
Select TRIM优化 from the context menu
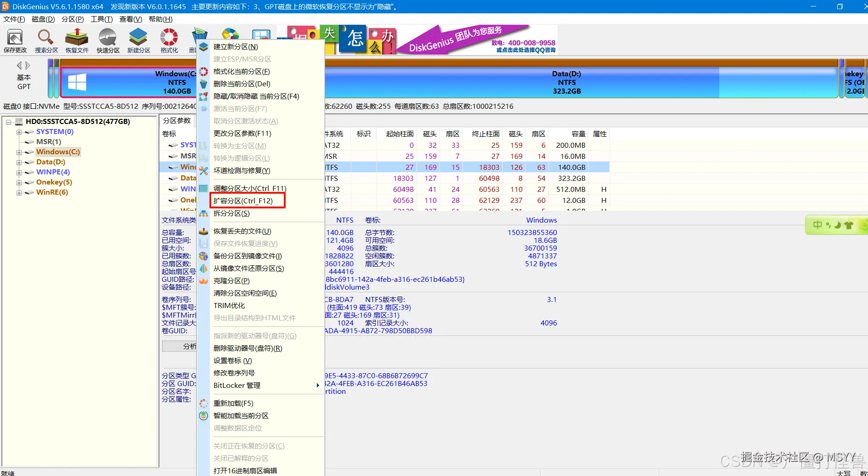point(229,306)
